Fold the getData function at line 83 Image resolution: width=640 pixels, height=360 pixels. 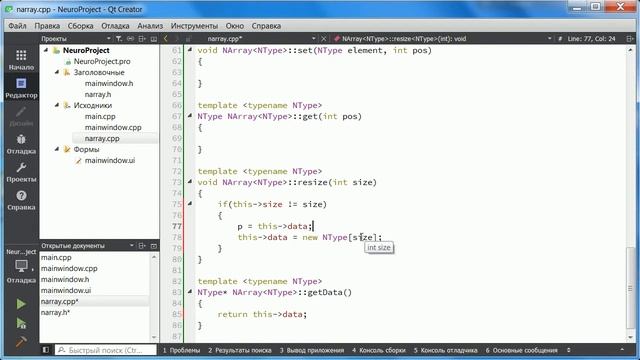click(x=190, y=292)
